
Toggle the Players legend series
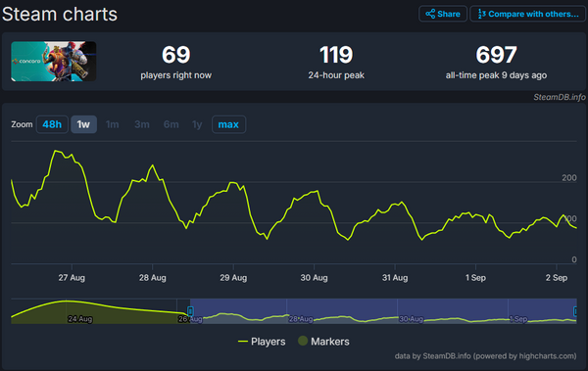[262, 342]
